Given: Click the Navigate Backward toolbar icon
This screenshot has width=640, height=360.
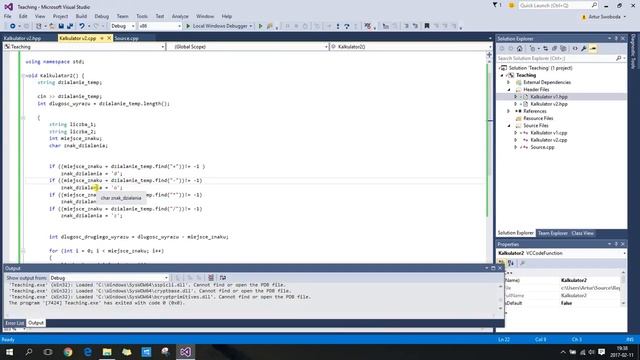Looking at the screenshot, I should click(13, 26).
